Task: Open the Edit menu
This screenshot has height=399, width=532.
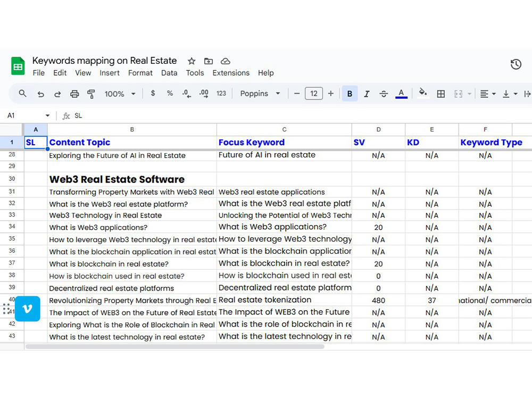Action: pos(60,73)
